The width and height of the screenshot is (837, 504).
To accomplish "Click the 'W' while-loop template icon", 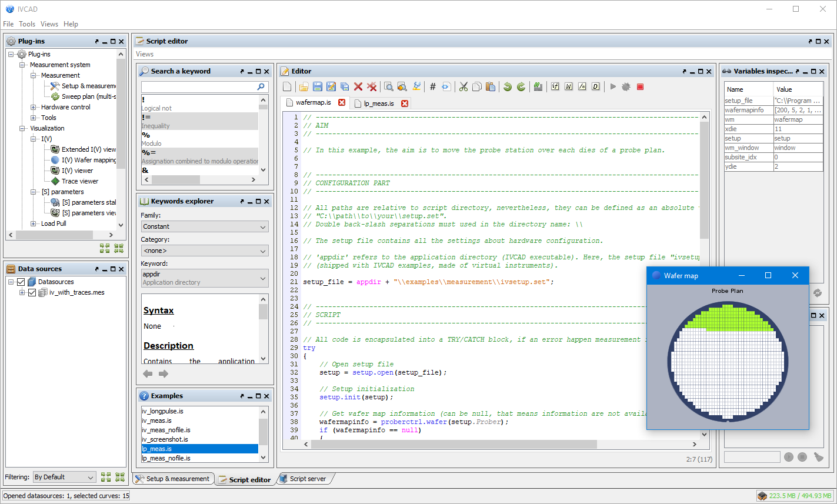I will click(x=569, y=86).
